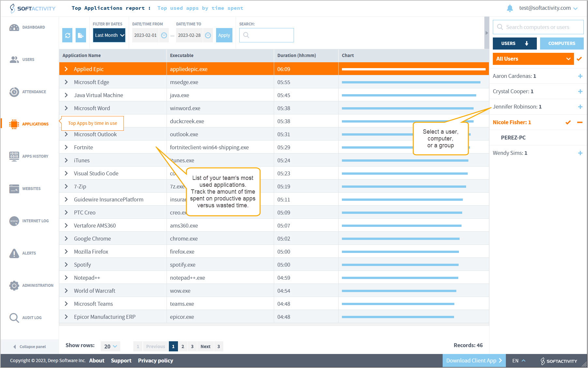This screenshot has height=368, width=588.
Task: Click the search magnifier in report search
Action: [246, 35]
